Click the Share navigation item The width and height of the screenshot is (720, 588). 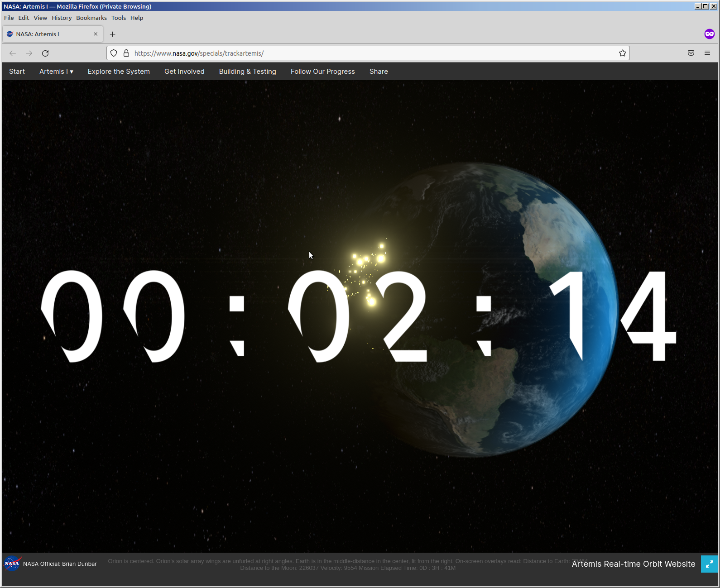click(379, 72)
